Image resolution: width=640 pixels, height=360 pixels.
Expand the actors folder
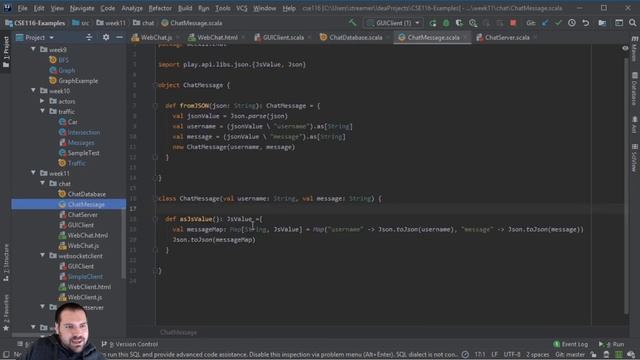(x=42, y=101)
